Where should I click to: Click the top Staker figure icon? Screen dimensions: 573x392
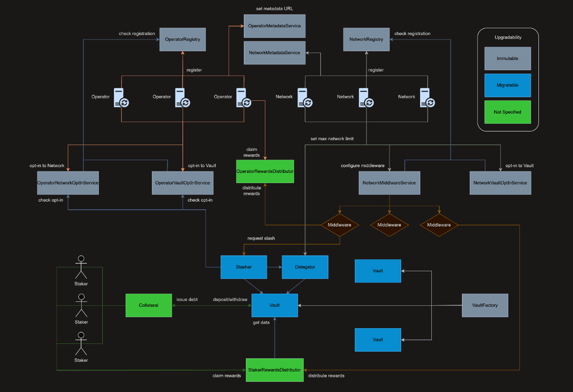pyautogui.click(x=81, y=267)
